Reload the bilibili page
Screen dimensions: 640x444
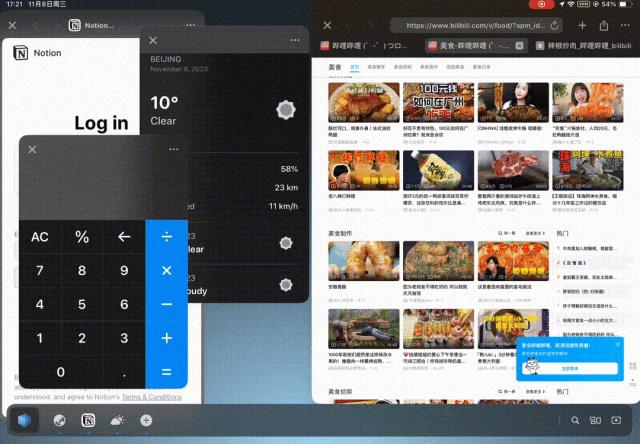coord(554,25)
